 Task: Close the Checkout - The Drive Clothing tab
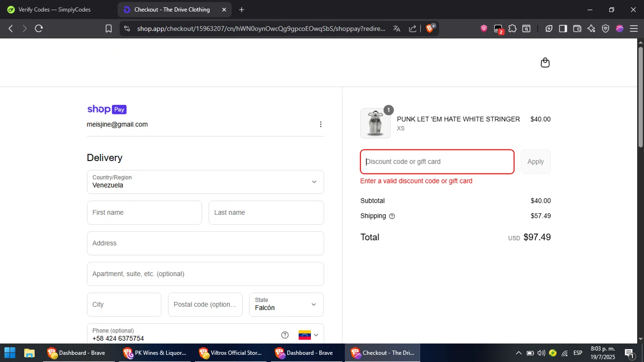(x=224, y=9)
